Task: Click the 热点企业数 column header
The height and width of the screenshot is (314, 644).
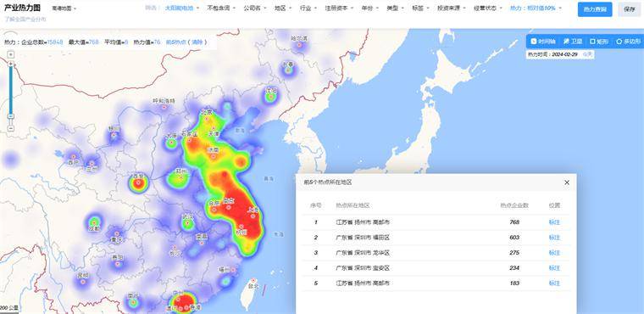Action: point(514,205)
